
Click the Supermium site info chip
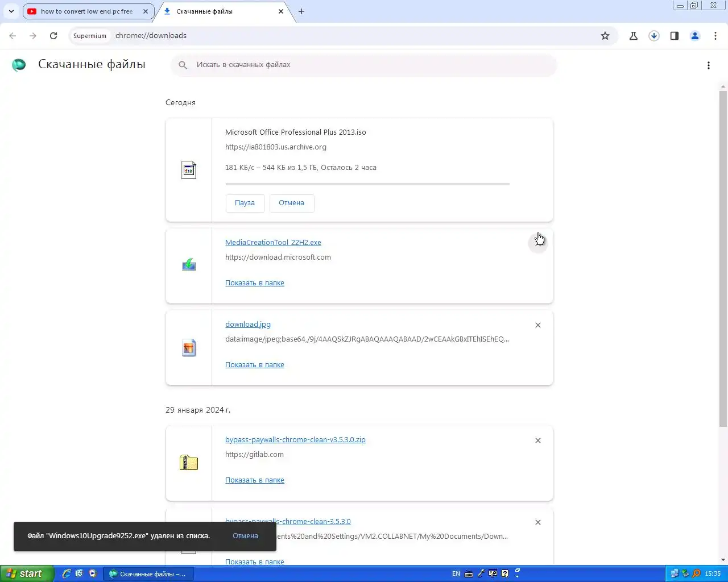click(x=90, y=36)
